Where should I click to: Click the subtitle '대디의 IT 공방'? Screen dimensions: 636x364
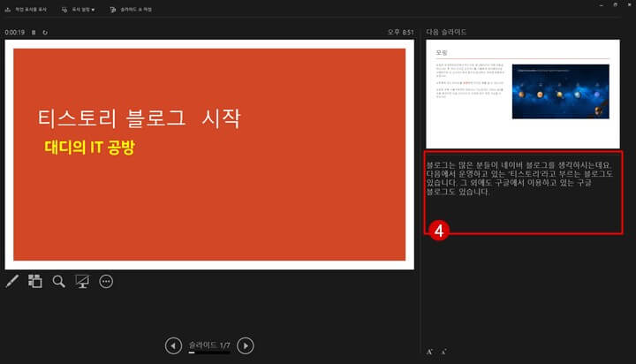[89, 147]
